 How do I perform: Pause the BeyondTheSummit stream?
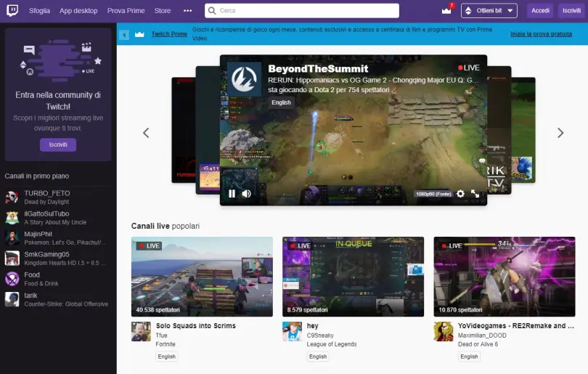click(x=232, y=194)
